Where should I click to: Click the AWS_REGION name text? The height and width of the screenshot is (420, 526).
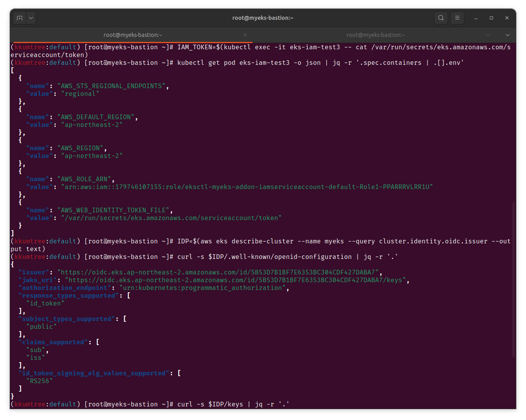click(x=80, y=148)
